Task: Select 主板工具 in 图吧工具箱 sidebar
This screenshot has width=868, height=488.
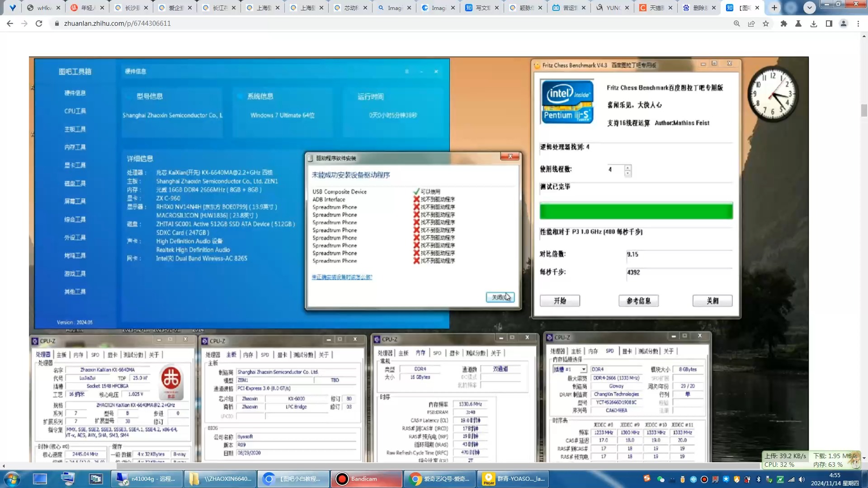Action: coord(75,129)
